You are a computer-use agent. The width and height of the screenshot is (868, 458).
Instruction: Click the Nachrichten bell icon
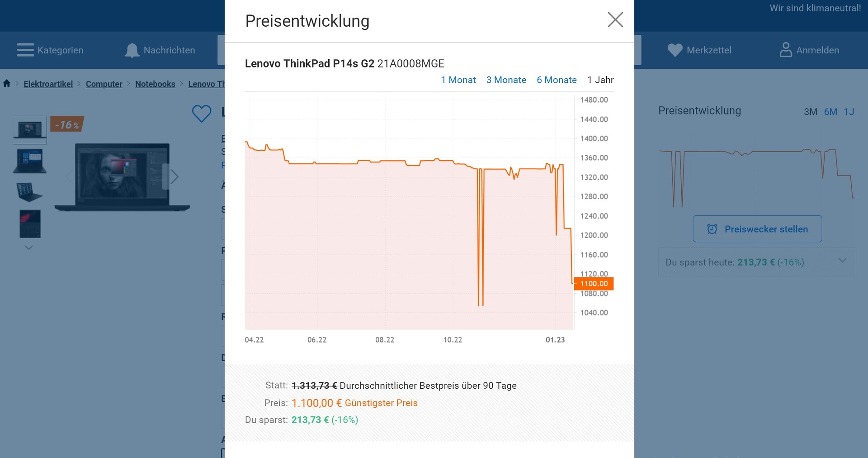coord(132,50)
